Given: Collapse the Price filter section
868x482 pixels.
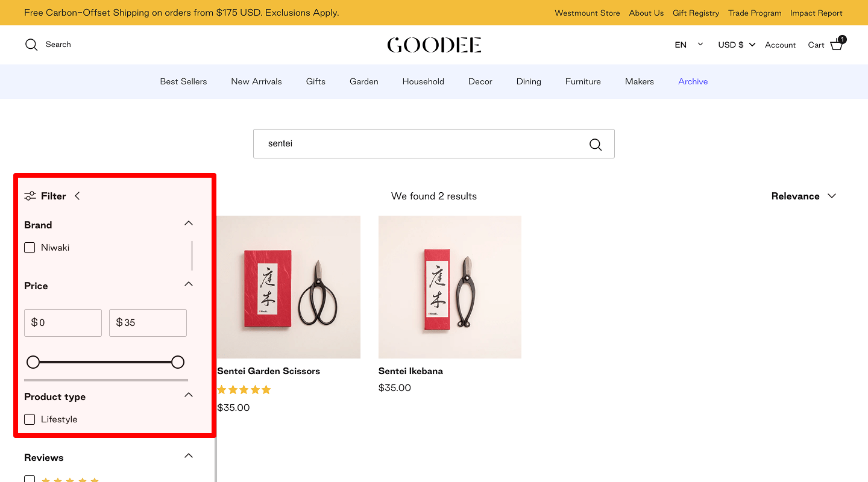Looking at the screenshot, I should point(189,284).
